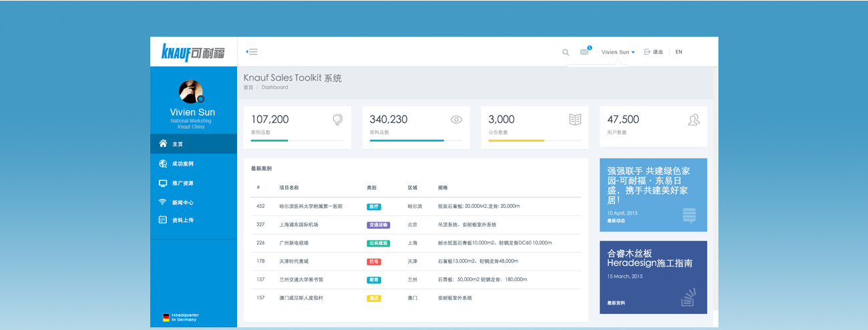Click the Knauf 可耐福 logo
868x330 pixels.
point(193,52)
